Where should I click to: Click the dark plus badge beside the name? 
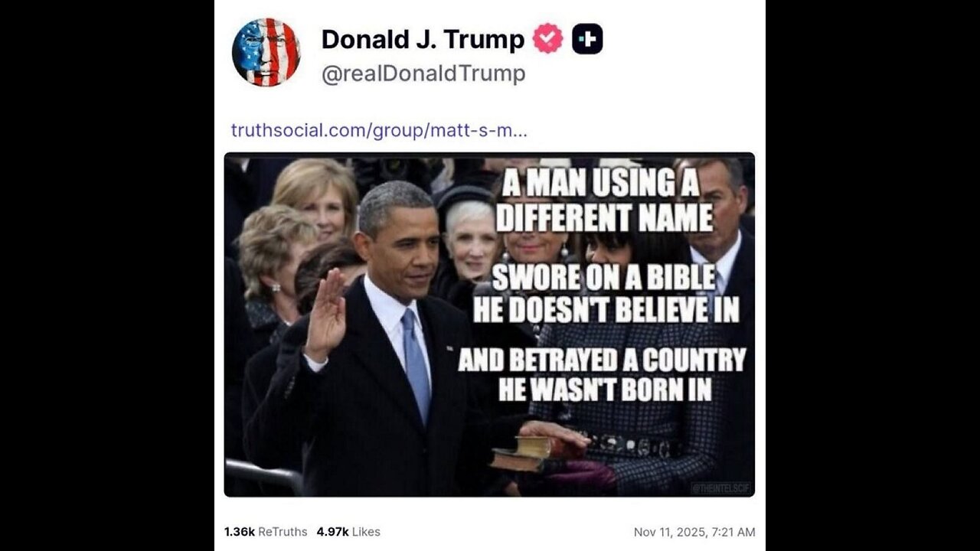(587, 39)
